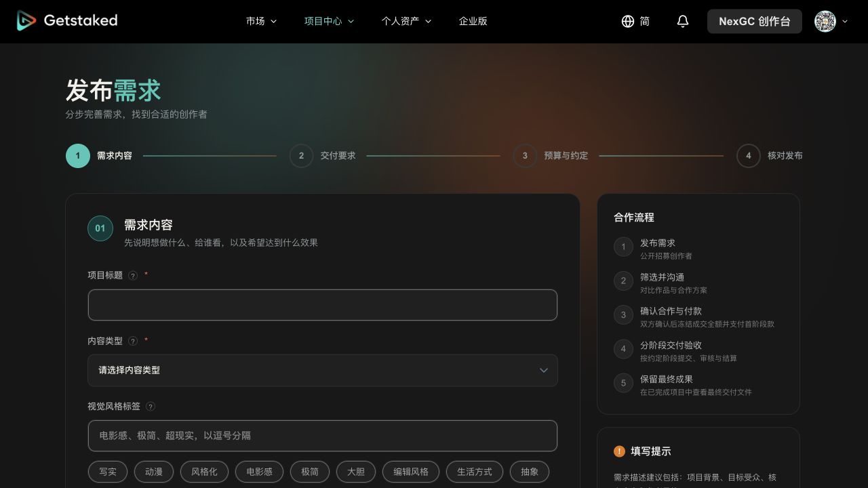Image resolution: width=868 pixels, height=488 pixels.
Task: Open the NexGC 创作台 button
Action: tap(755, 21)
